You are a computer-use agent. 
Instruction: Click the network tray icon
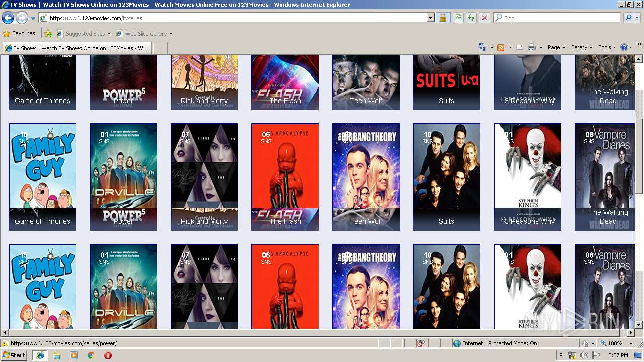(572, 355)
